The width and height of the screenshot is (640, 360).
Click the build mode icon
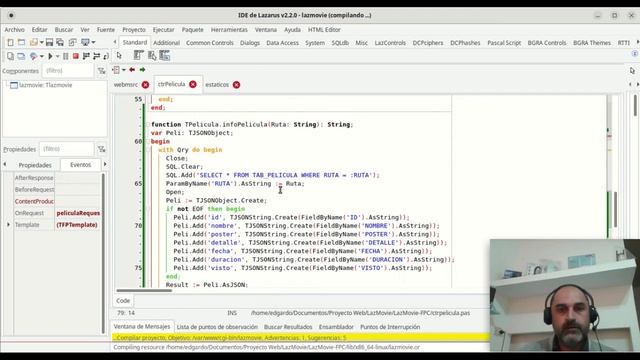point(33,56)
